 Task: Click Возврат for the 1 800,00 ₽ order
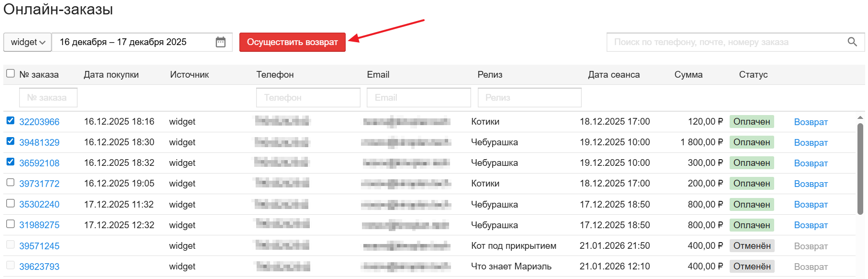[811, 142]
